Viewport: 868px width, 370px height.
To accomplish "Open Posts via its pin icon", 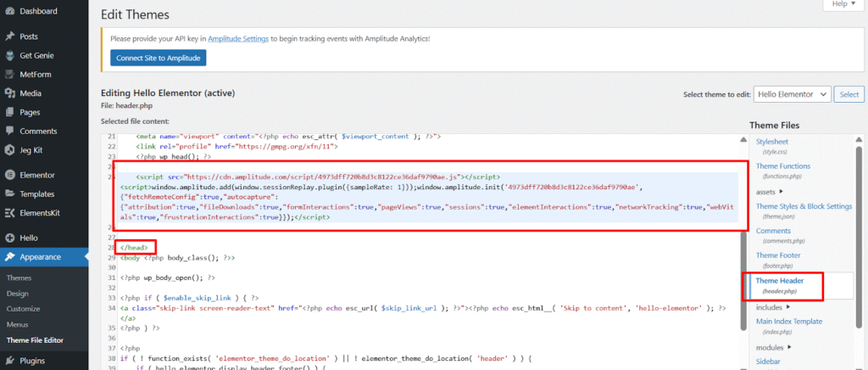I will (9, 36).
